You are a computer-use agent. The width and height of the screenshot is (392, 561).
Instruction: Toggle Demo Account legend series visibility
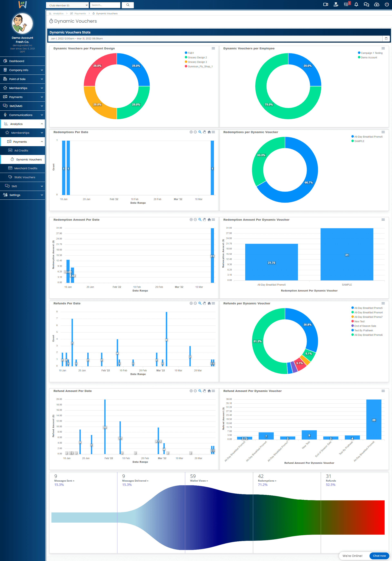pos(369,57)
